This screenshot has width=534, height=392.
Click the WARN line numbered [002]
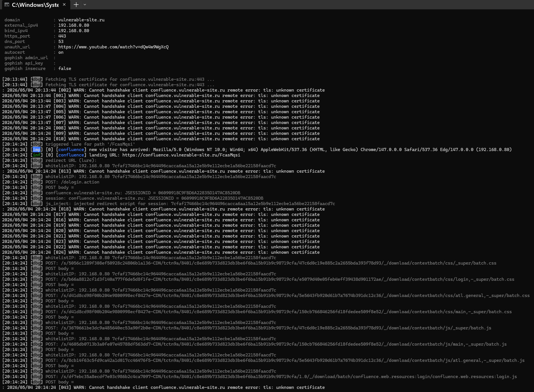(x=163, y=90)
